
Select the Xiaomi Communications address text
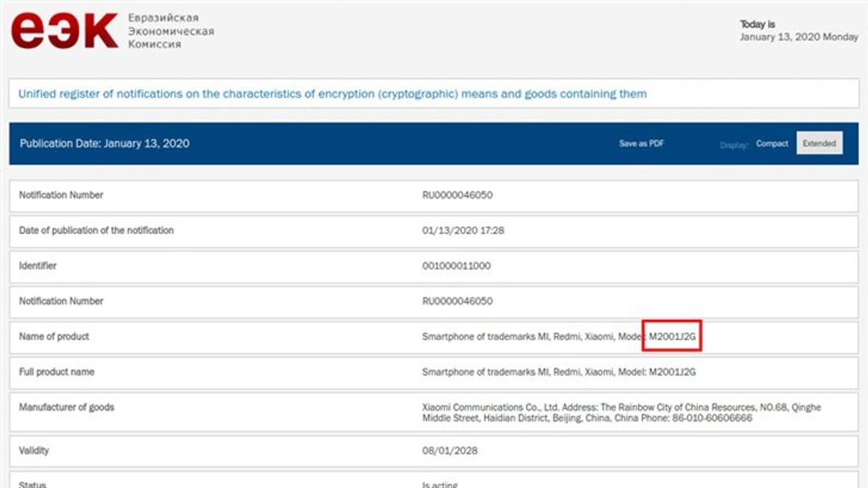click(621, 413)
